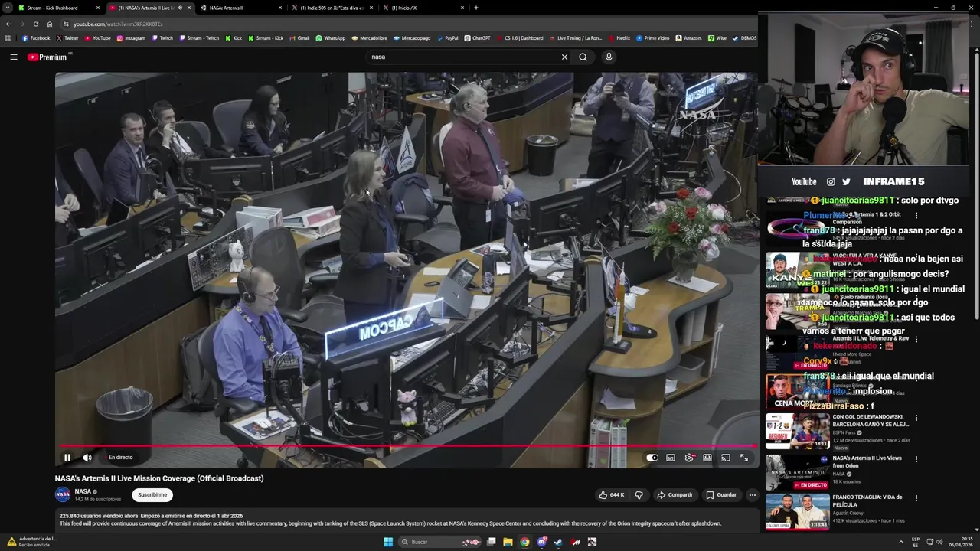Open the Windows Start menu
The image size is (980, 551).
[388, 542]
